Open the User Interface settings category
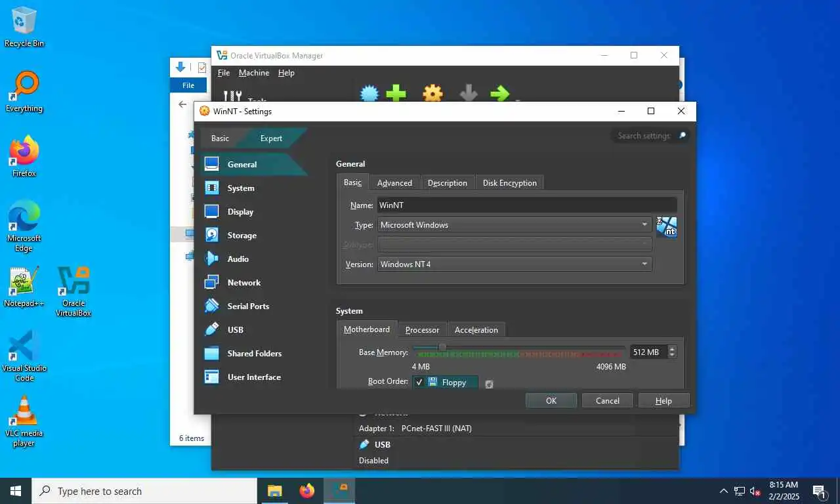The width and height of the screenshot is (840, 504). tap(253, 377)
